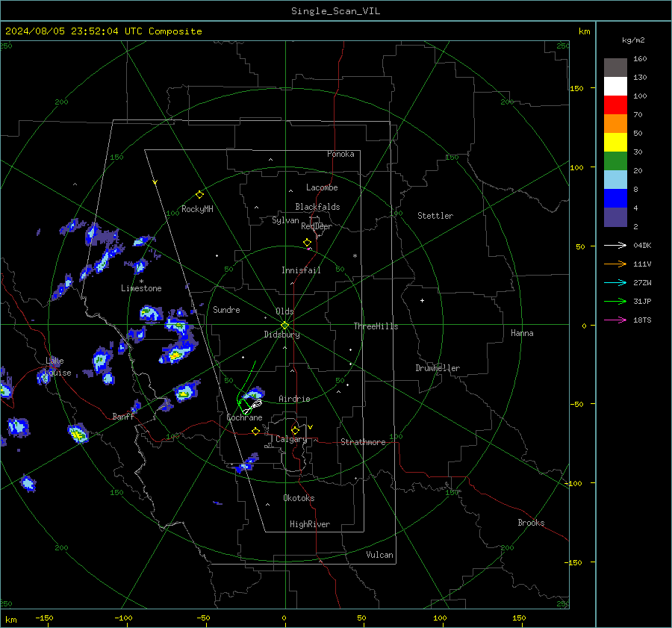This screenshot has height=628, width=672.
Task: Pick the grey 130-160 legend color
Action: 615,68
